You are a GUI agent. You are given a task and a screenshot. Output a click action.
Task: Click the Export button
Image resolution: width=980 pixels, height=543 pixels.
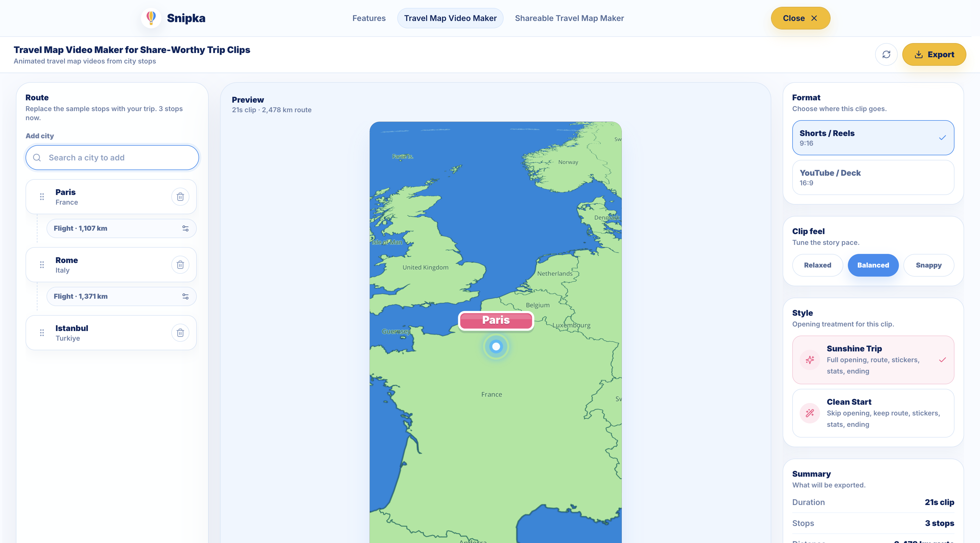pyautogui.click(x=933, y=54)
